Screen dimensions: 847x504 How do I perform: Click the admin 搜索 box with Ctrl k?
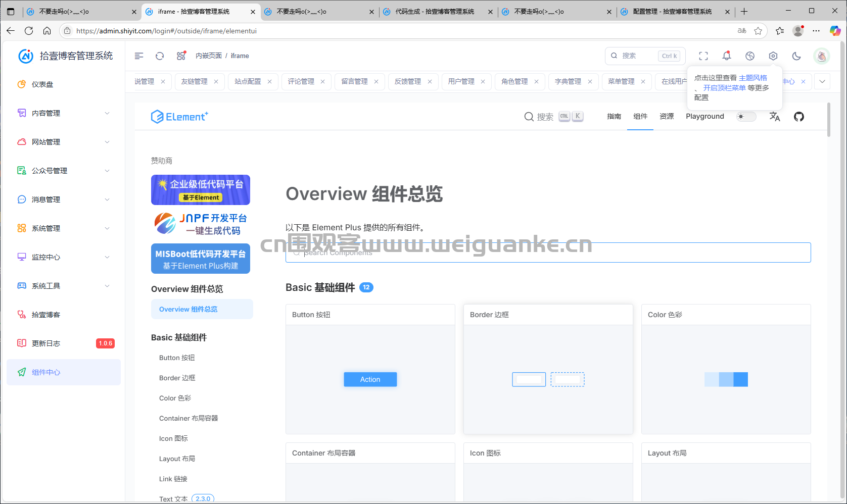coord(645,56)
